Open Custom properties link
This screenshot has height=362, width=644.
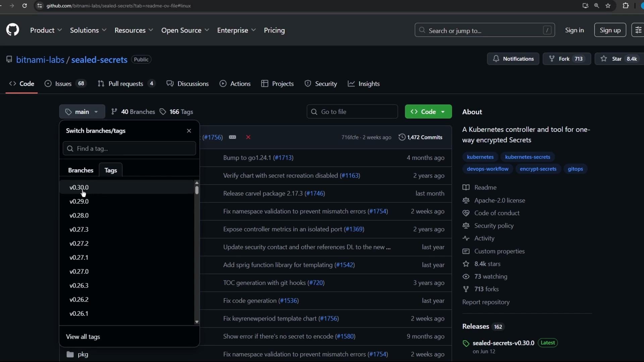tap(494, 251)
